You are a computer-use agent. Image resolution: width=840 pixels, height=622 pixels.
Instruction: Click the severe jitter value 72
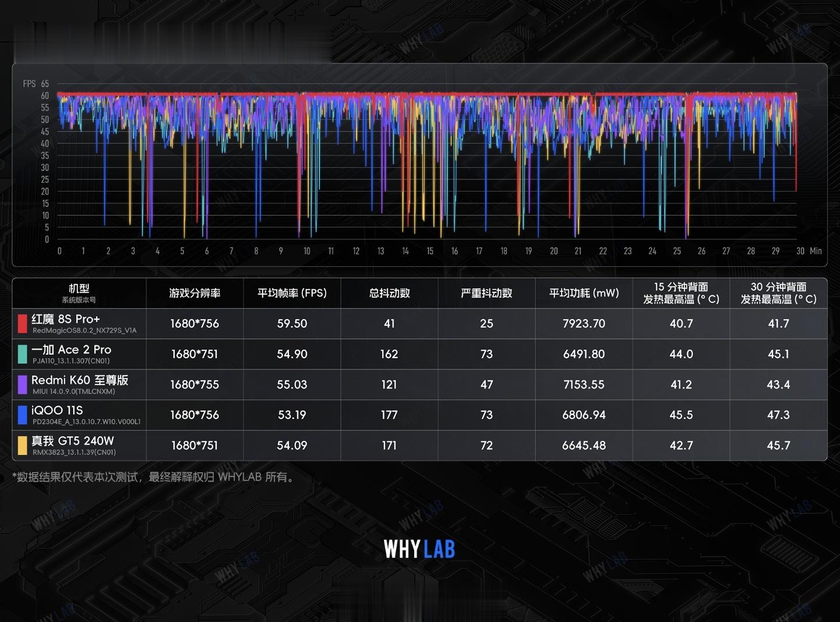point(486,446)
